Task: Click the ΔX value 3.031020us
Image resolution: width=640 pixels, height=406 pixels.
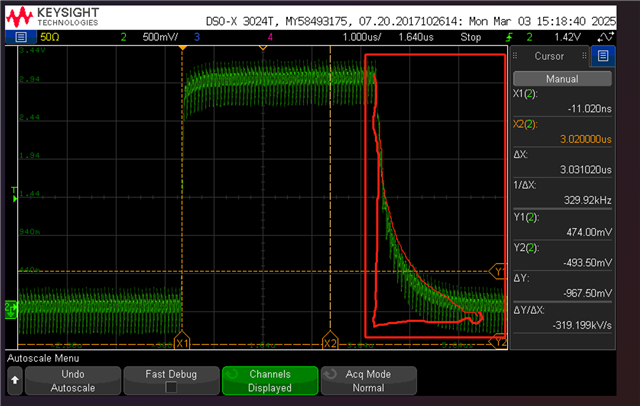Action: [x=586, y=170]
